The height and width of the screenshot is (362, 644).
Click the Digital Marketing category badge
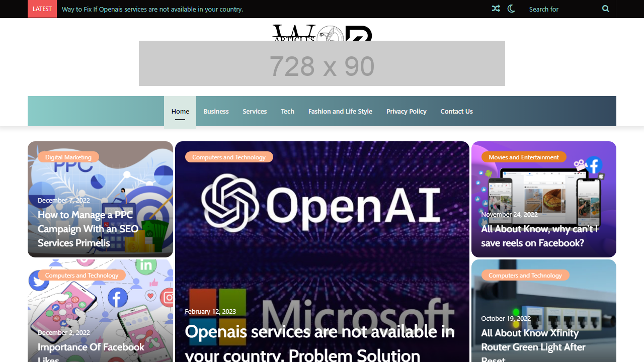coord(68,157)
